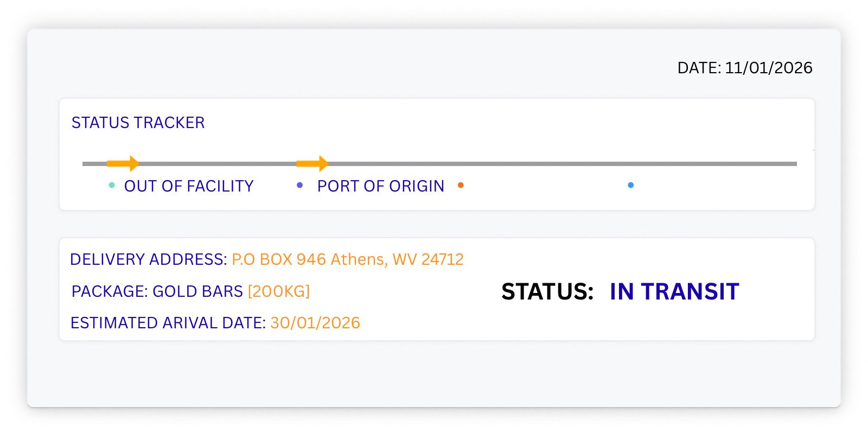The height and width of the screenshot is (433, 868).
Task: Click the progress line between the two orange arrows
Action: (217, 163)
